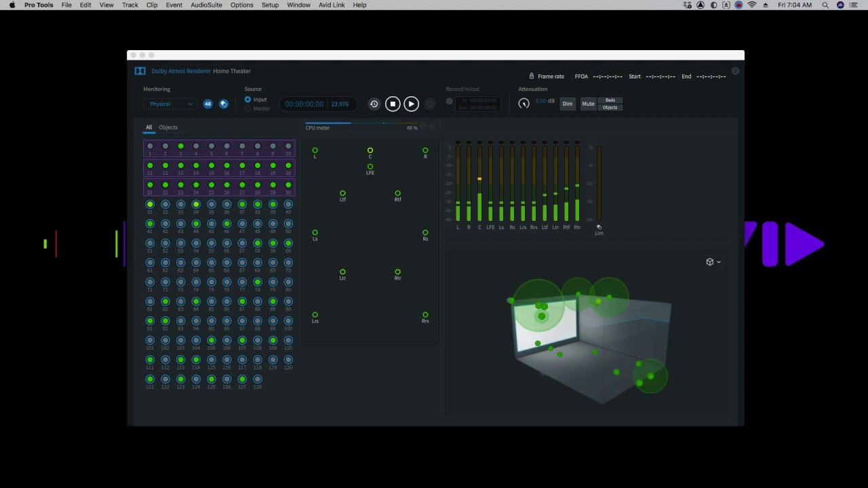Click the round arrow button at top right
868x488 pixels.
735,71
